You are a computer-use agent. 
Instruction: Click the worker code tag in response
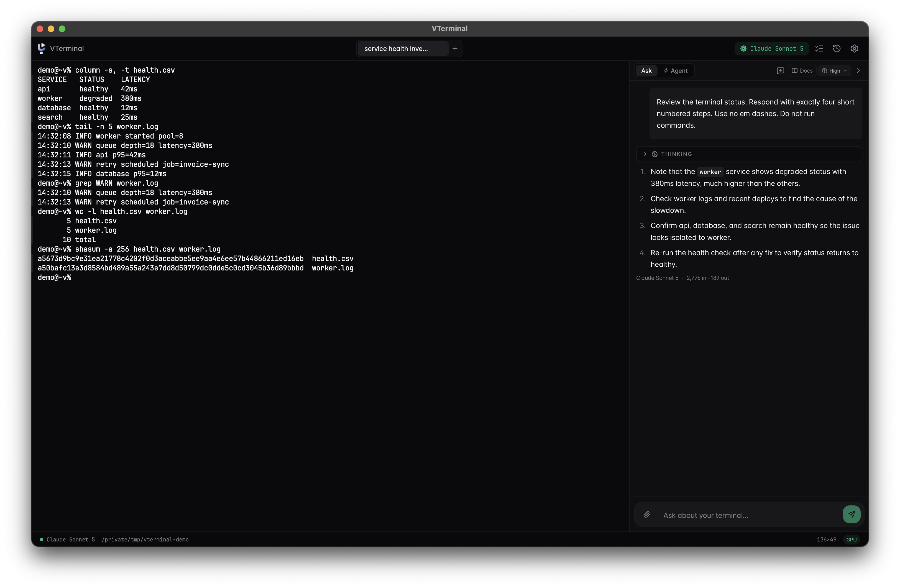tap(710, 172)
